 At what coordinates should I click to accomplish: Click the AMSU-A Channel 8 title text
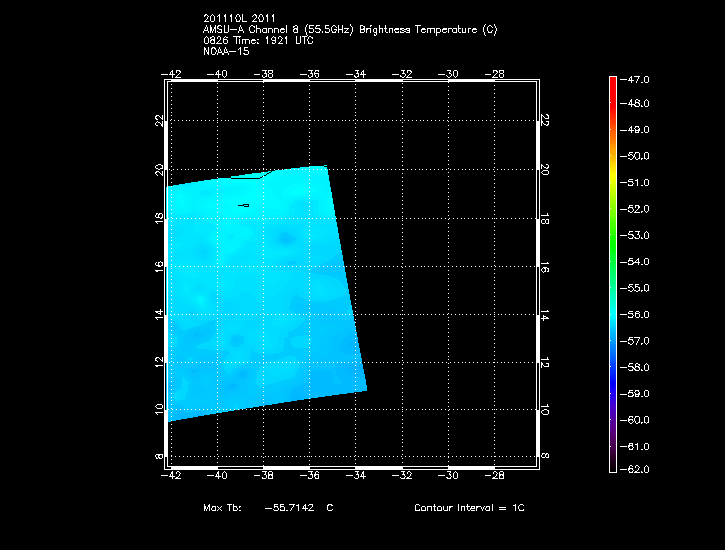[349, 29]
